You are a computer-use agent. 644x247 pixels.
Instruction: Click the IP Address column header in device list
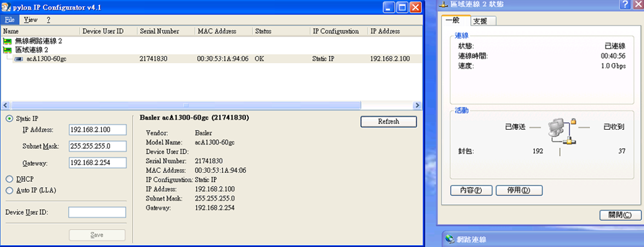pyautogui.click(x=394, y=31)
